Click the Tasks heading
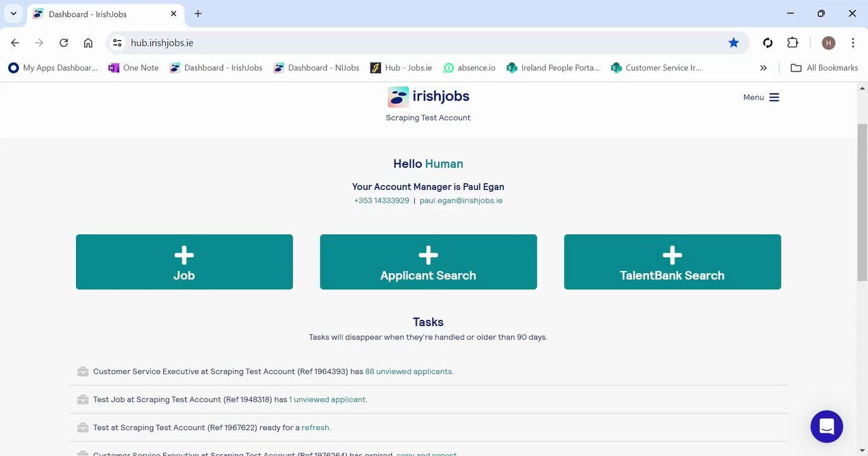Screen dimensions: 868x456 coord(429,322)
